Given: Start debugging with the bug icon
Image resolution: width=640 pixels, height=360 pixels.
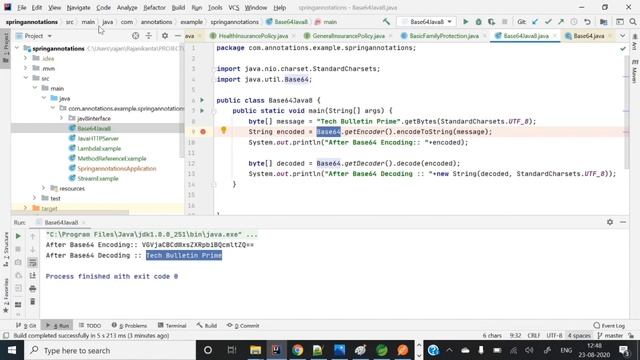Looking at the screenshot, I should pyautogui.click(x=478, y=22).
